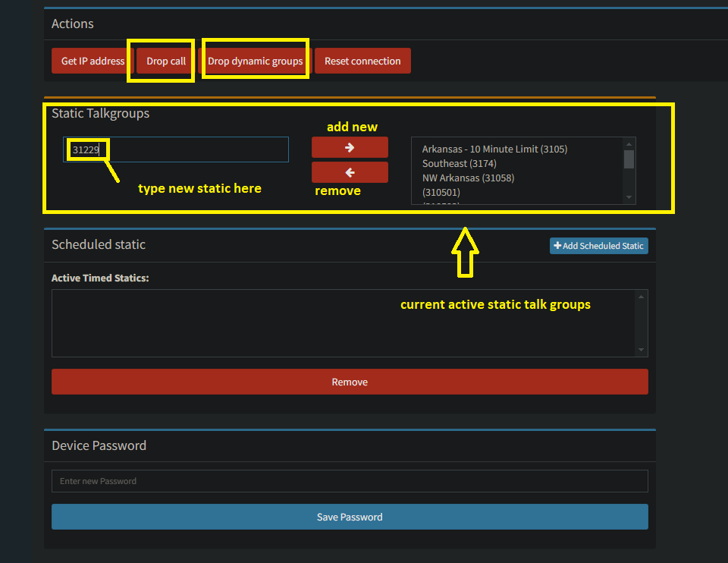Viewport: 728px width, 563px height.
Task: Click the left arrow to remove static talkgroup
Action: [x=350, y=172]
